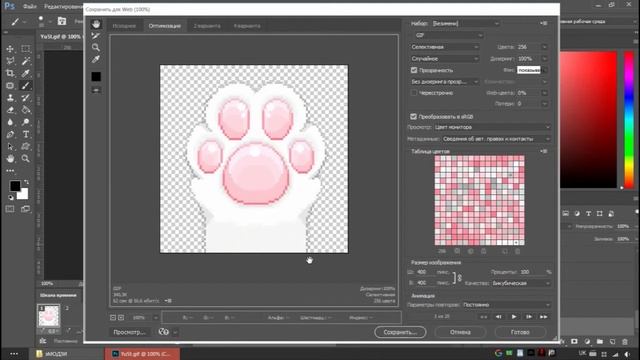Select the Eraser tool

tap(10, 110)
